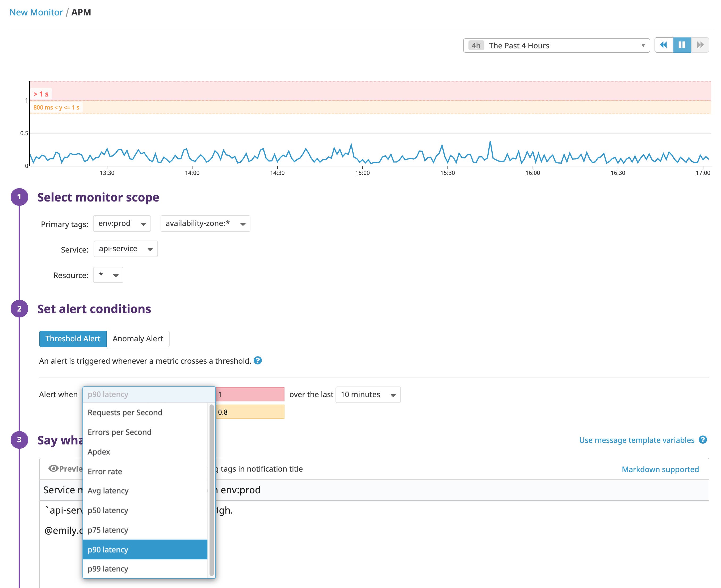Open the Past 4 Hours time selector

pyautogui.click(x=556, y=45)
